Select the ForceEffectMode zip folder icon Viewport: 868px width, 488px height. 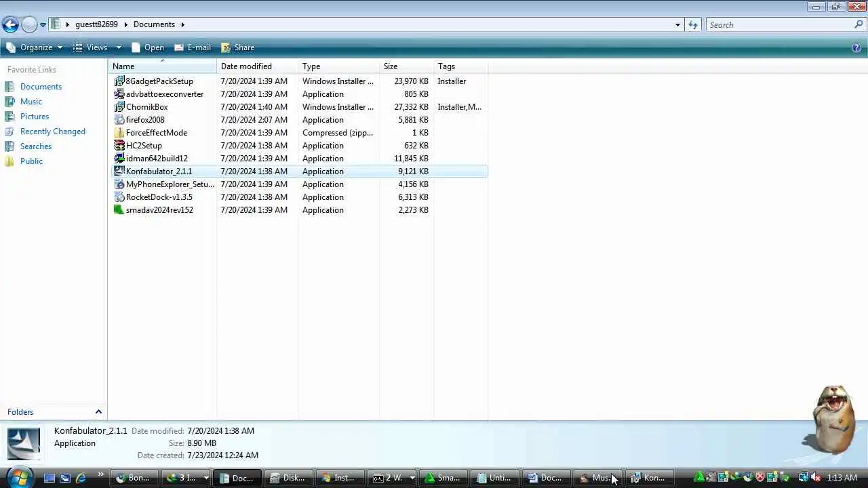[119, 133]
